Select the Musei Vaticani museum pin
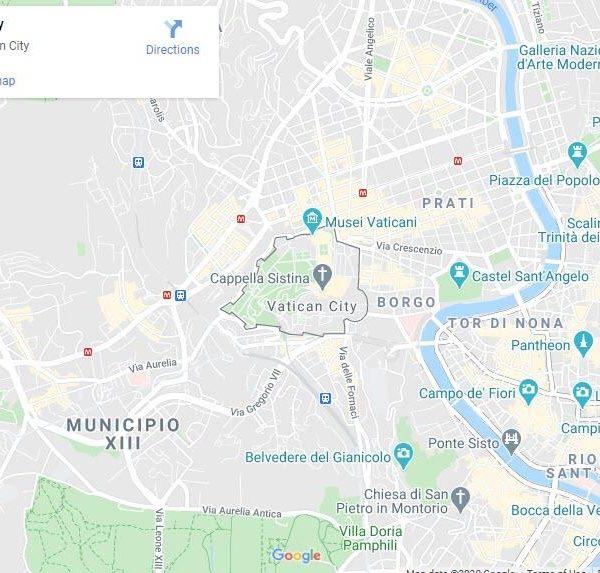 coord(312,221)
